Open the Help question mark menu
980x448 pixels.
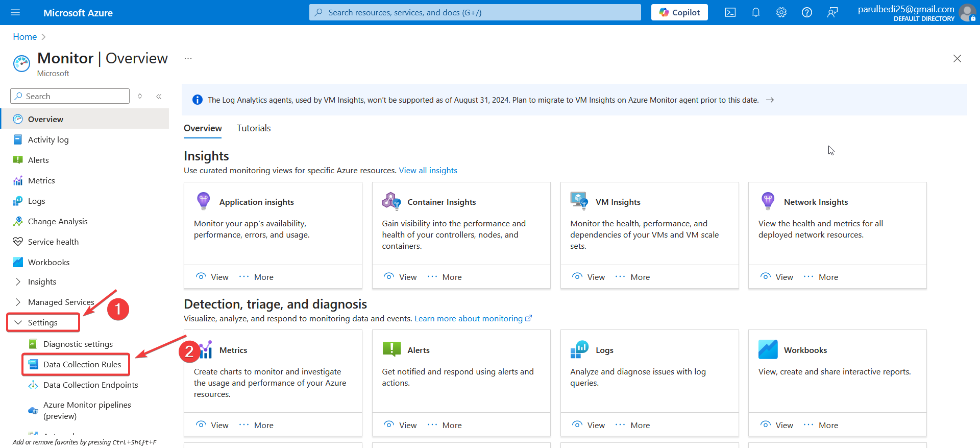(x=807, y=12)
